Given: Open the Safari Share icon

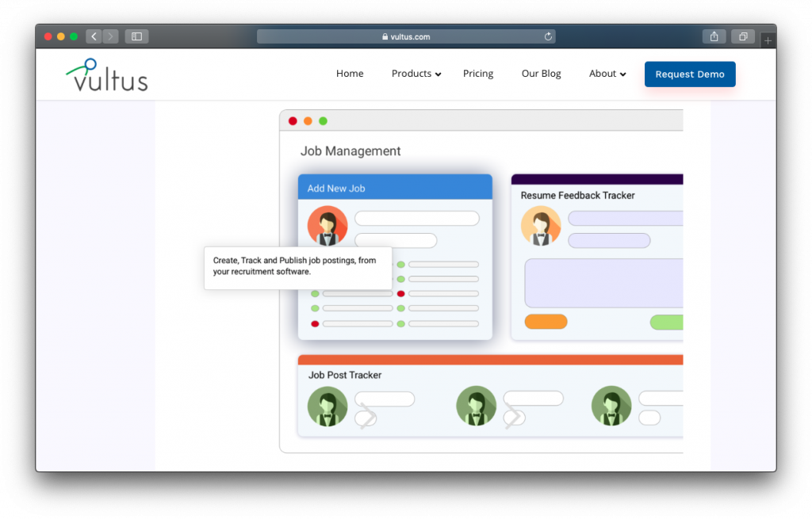Looking at the screenshot, I should (714, 36).
